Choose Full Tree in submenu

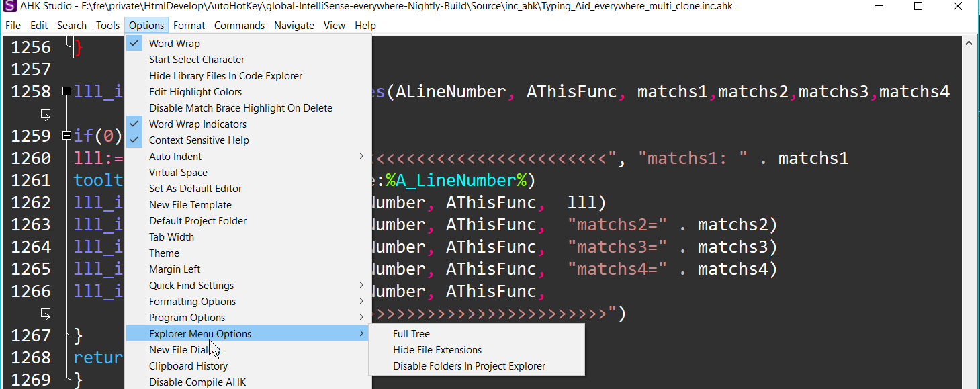pos(477,334)
